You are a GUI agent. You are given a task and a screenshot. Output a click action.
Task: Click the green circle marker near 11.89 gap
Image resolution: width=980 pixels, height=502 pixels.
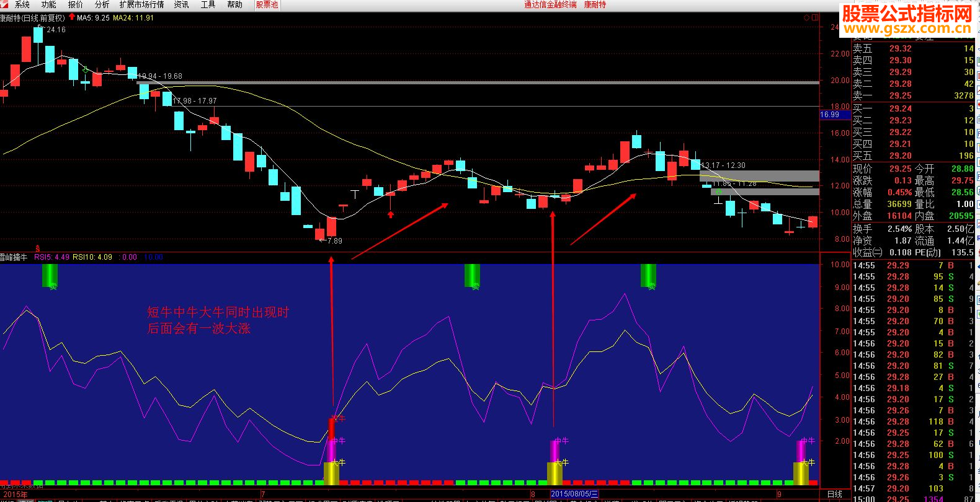click(x=719, y=192)
